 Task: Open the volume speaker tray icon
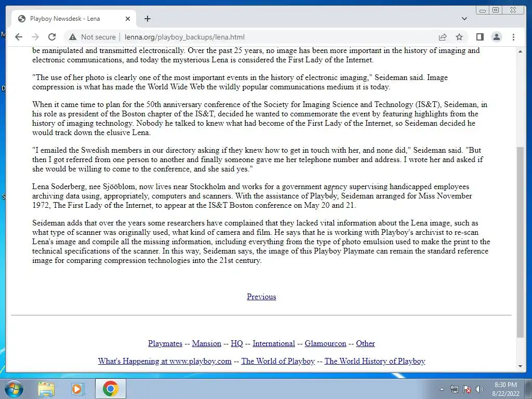tap(480, 389)
